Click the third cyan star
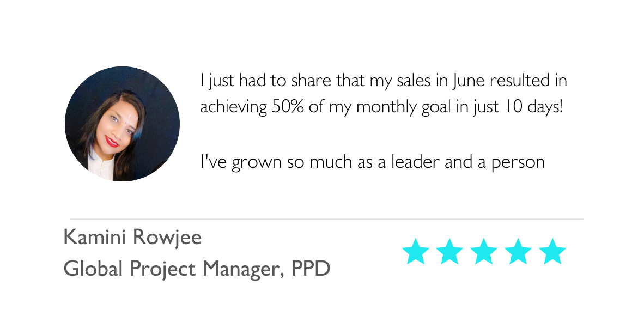 [484, 251]
